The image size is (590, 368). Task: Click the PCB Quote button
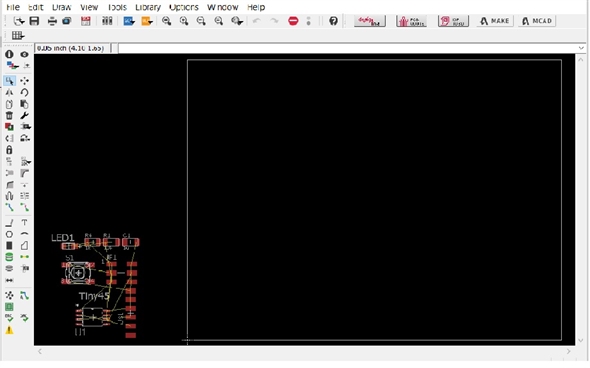point(411,21)
